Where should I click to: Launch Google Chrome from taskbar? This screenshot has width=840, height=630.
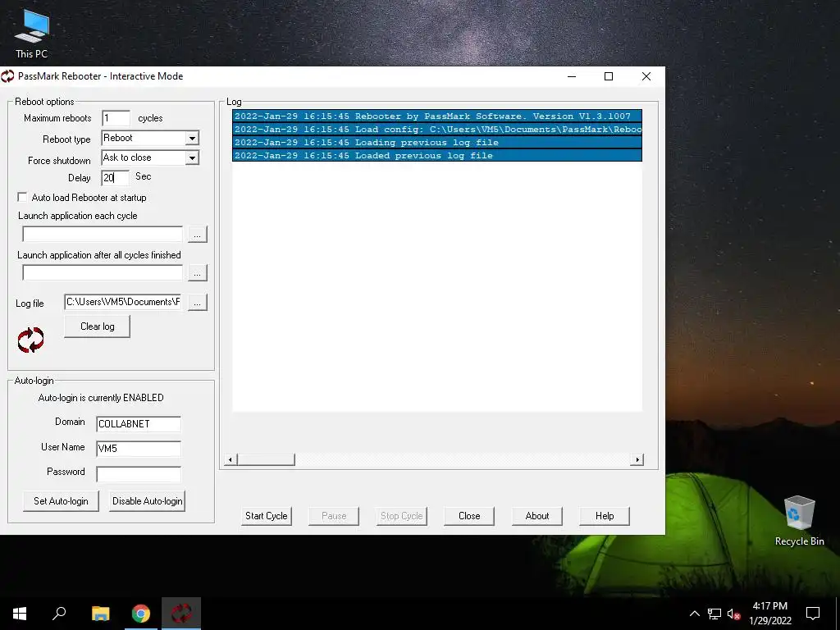141,614
